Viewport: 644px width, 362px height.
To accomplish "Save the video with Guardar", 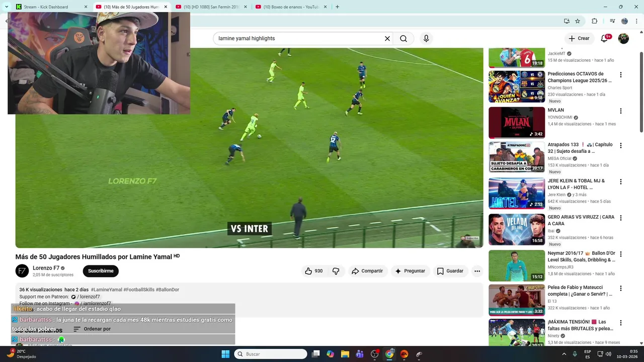I will pos(450,271).
